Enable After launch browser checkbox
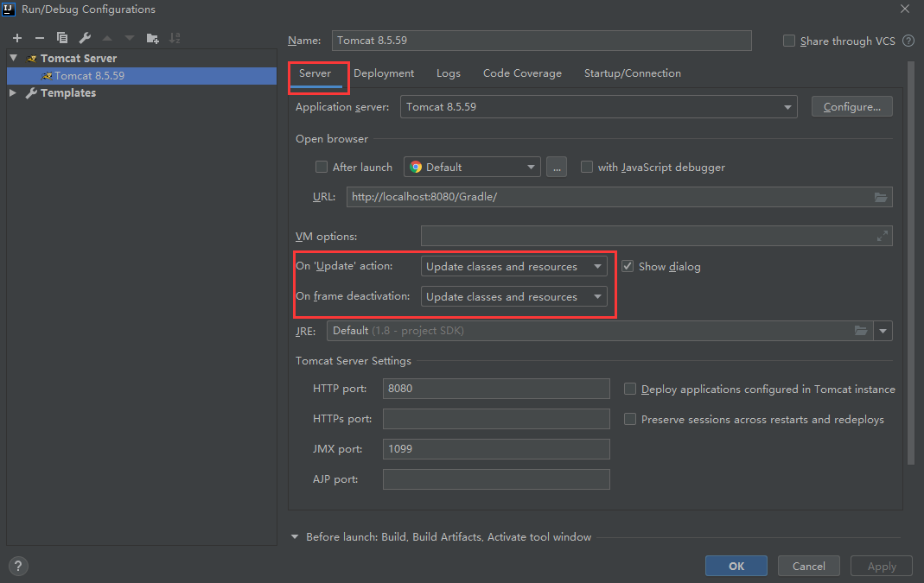This screenshot has width=924, height=583. [322, 168]
